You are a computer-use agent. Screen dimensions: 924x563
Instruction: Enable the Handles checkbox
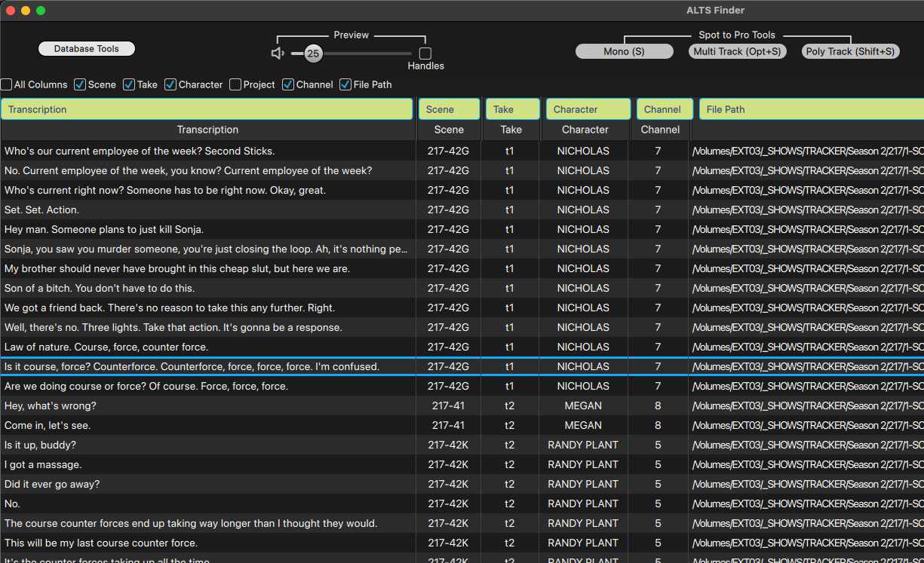pyautogui.click(x=425, y=54)
